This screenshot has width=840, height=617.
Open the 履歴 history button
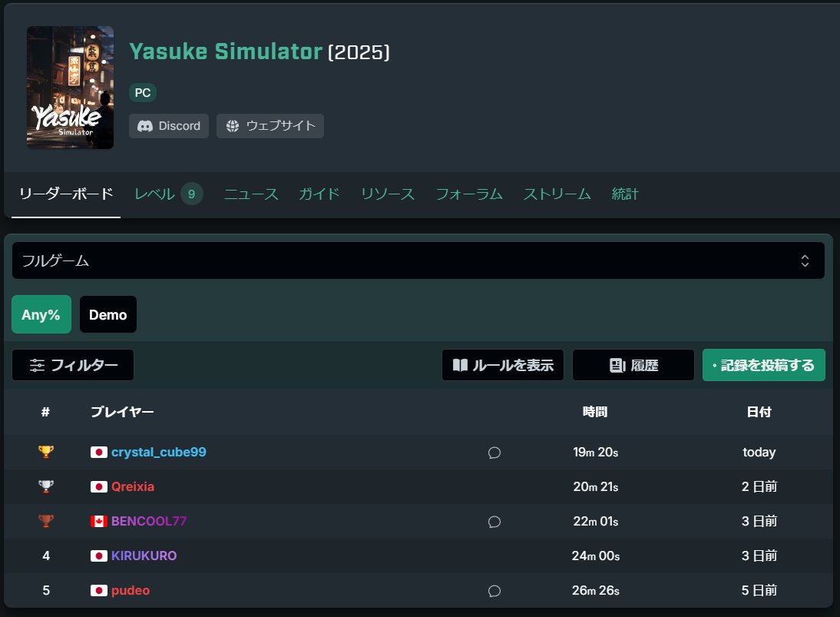[x=633, y=365]
